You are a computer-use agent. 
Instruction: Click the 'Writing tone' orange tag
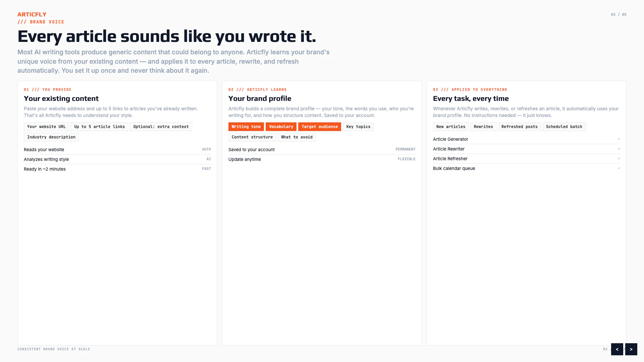246,127
